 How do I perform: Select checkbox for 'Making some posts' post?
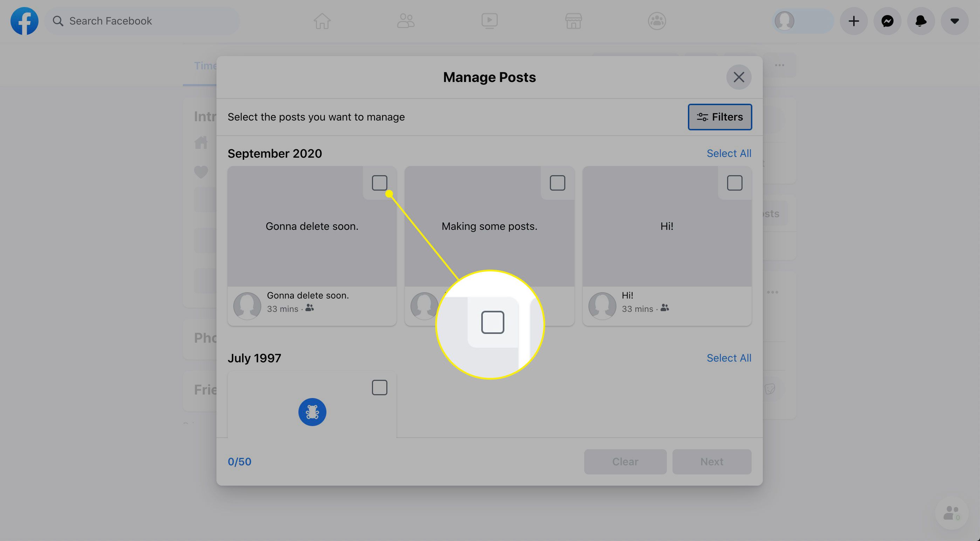557,183
